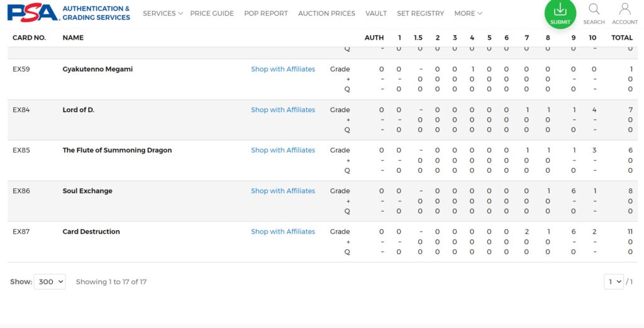Click Flute of Summoning Dragon total 6
Viewport: 644px width, 328px height.
[630, 150]
